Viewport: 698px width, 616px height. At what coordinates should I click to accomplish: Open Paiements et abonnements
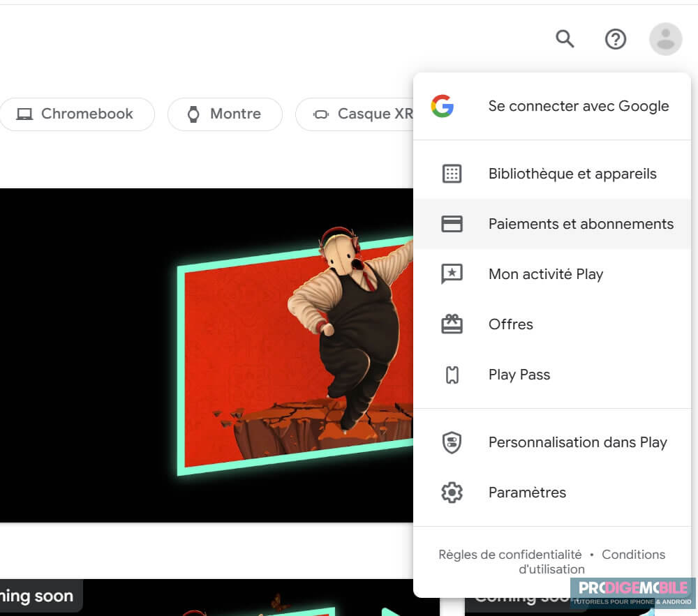[552, 224]
